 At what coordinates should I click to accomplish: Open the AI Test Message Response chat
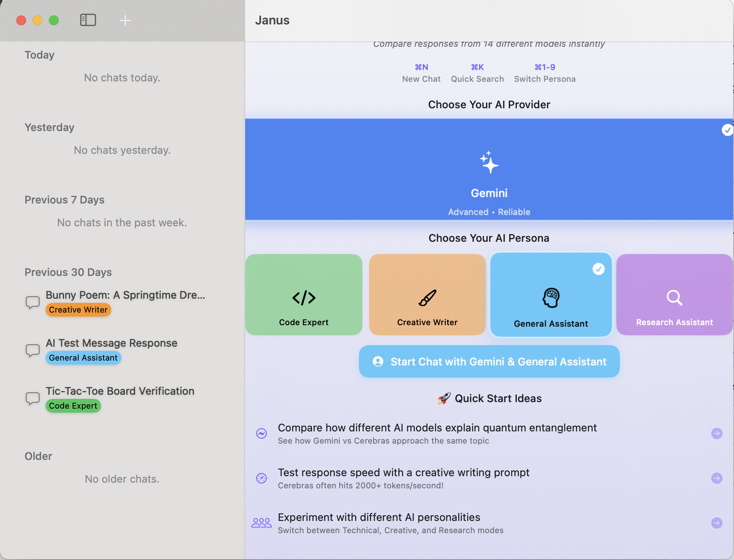click(x=111, y=343)
